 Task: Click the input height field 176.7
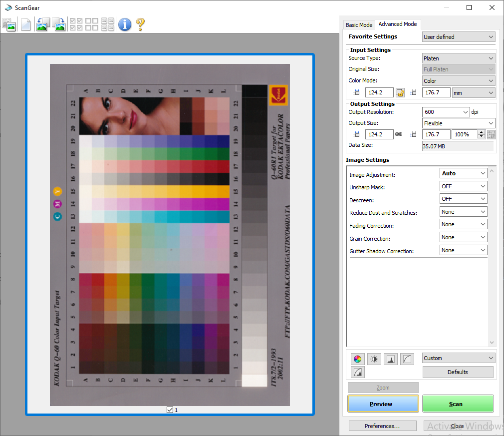(x=436, y=93)
